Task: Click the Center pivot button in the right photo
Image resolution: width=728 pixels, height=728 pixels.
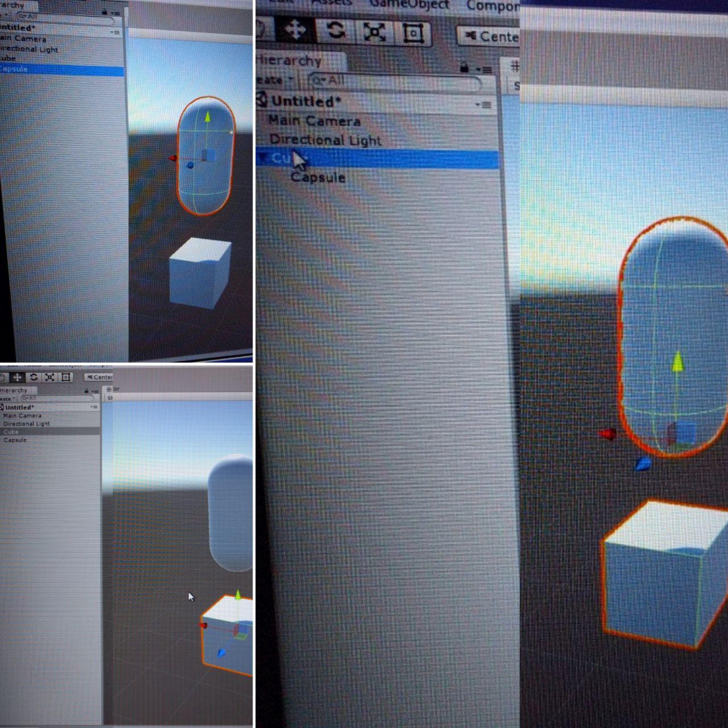Action: click(x=489, y=36)
